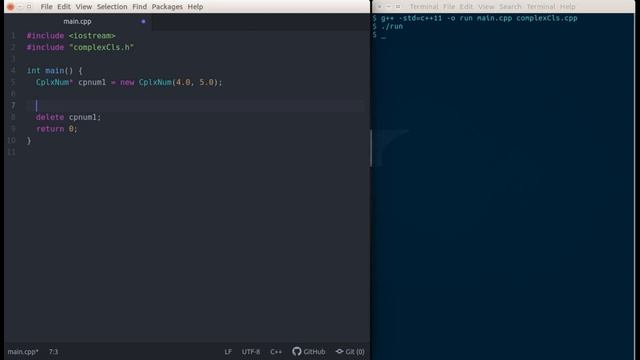Click 'cpnum1' variable on line 5

(92, 82)
